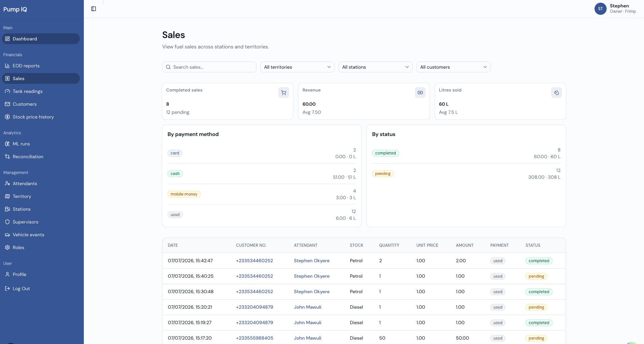Click the Dashboard grid icon

click(7, 39)
